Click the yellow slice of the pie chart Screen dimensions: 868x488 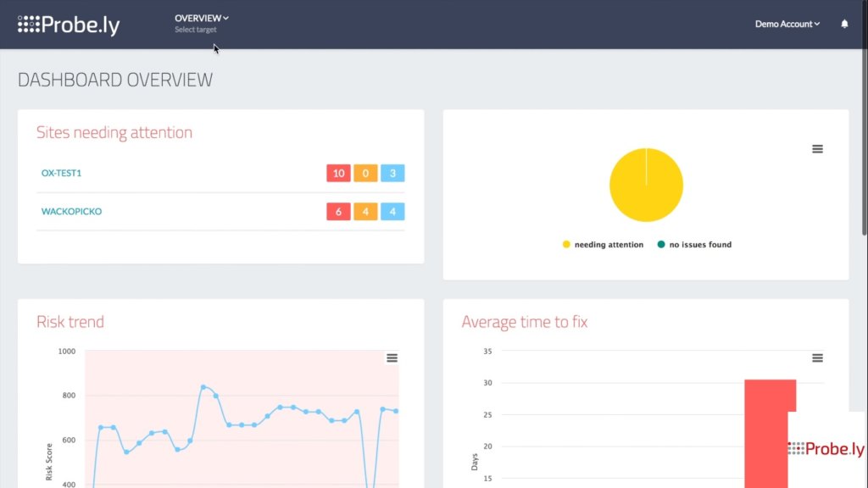(646, 185)
